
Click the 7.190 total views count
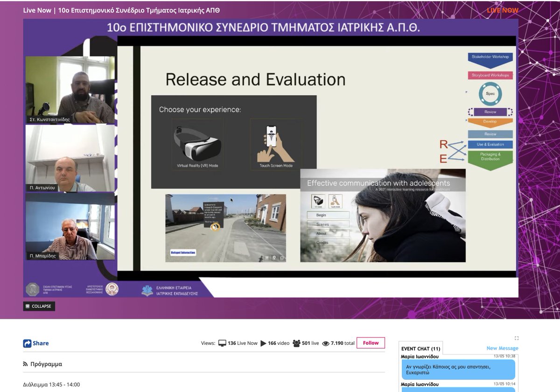pos(343,343)
